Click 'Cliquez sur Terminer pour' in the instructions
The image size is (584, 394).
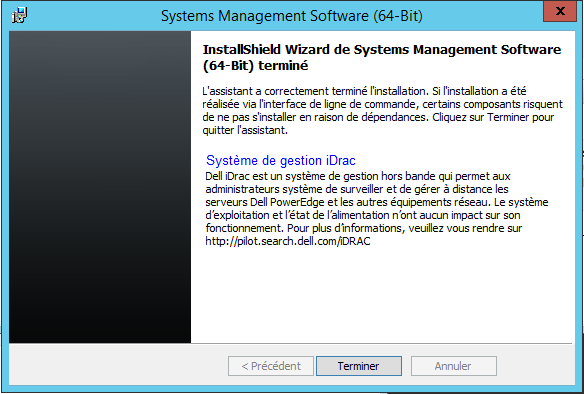coord(493,117)
